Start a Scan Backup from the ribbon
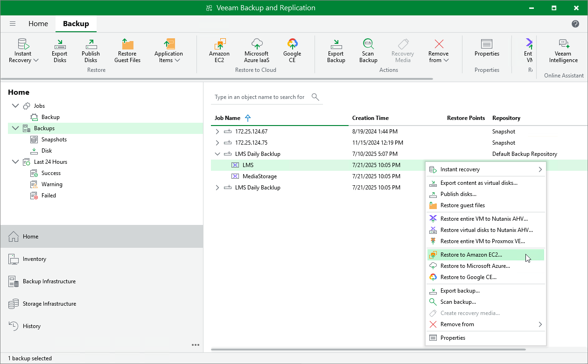Image resolution: width=588 pixels, height=364 pixels. [368, 49]
